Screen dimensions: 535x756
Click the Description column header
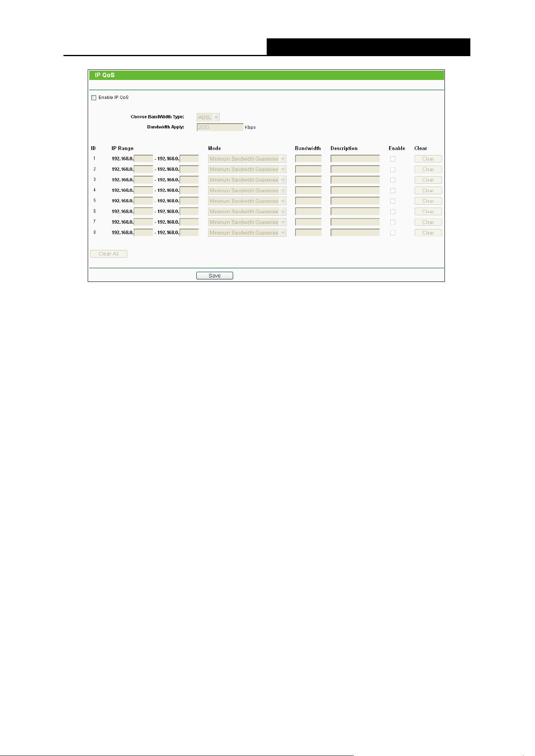point(344,149)
